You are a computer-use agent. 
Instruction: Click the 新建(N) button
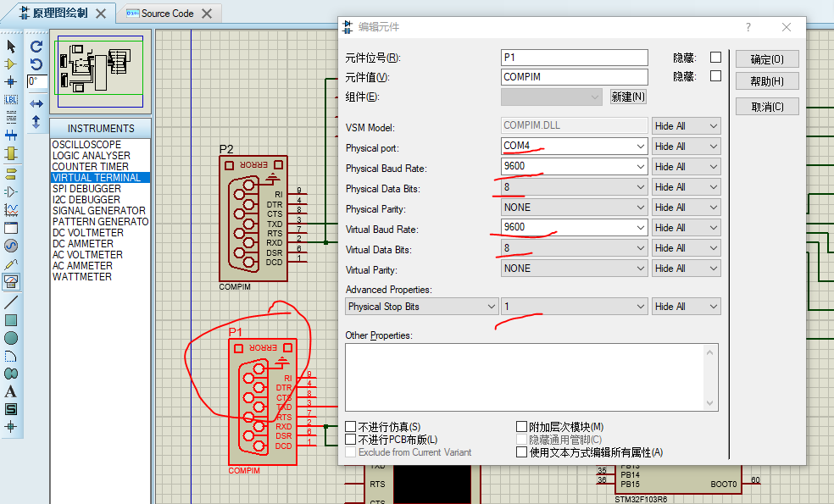point(628,97)
